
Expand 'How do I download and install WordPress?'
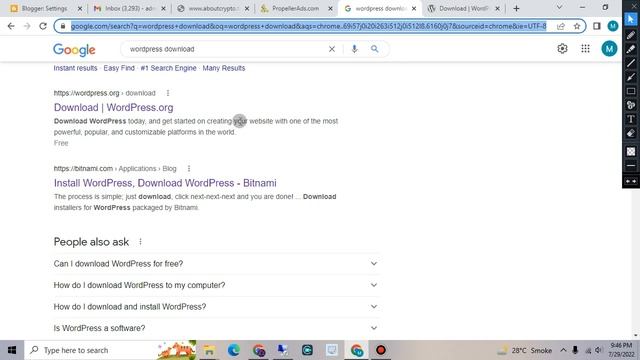pos(216,307)
